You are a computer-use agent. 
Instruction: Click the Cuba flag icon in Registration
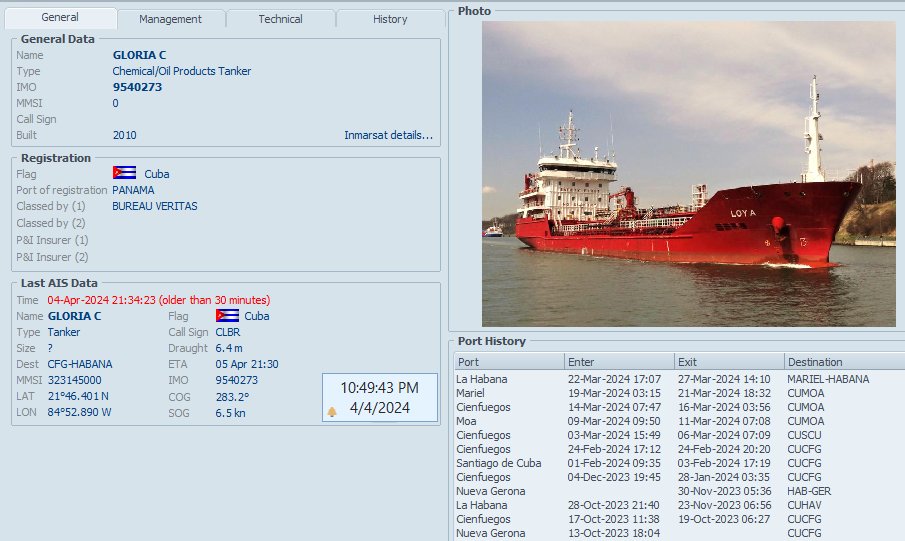124,173
